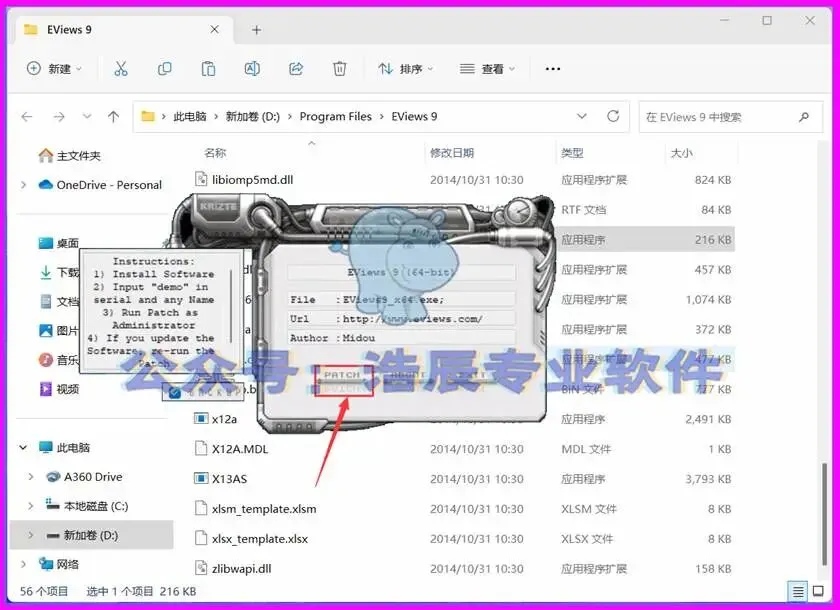This screenshot has width=840, height=610.
Task: Select the x12a application file icon
Action: click(x=201, y=419)
